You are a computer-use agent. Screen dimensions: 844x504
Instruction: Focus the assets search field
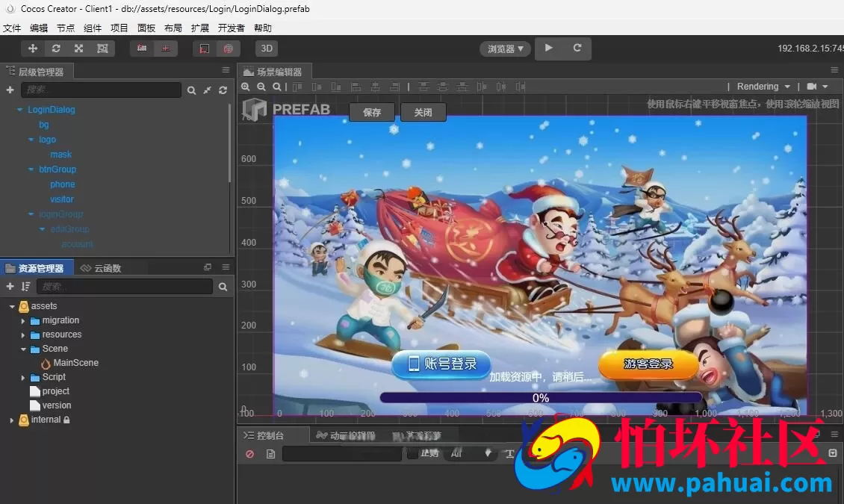[x=125, y=287]
